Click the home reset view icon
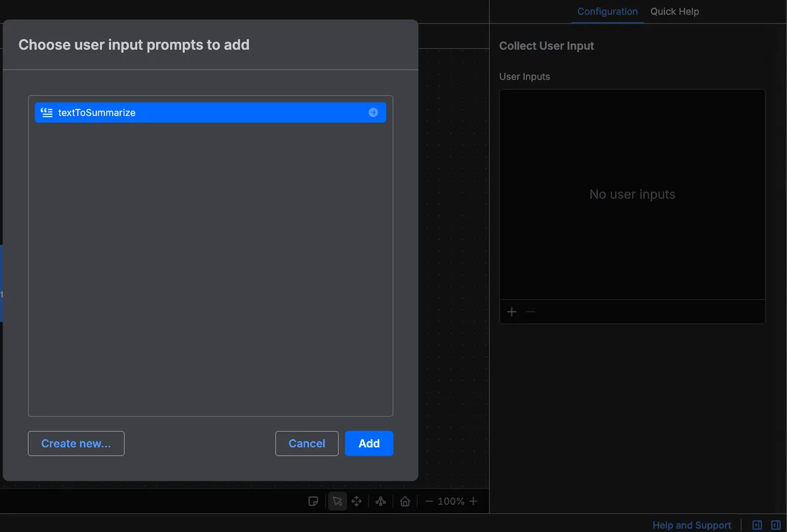This screenshot has height=532, width=787. click(x=405, y=501)
